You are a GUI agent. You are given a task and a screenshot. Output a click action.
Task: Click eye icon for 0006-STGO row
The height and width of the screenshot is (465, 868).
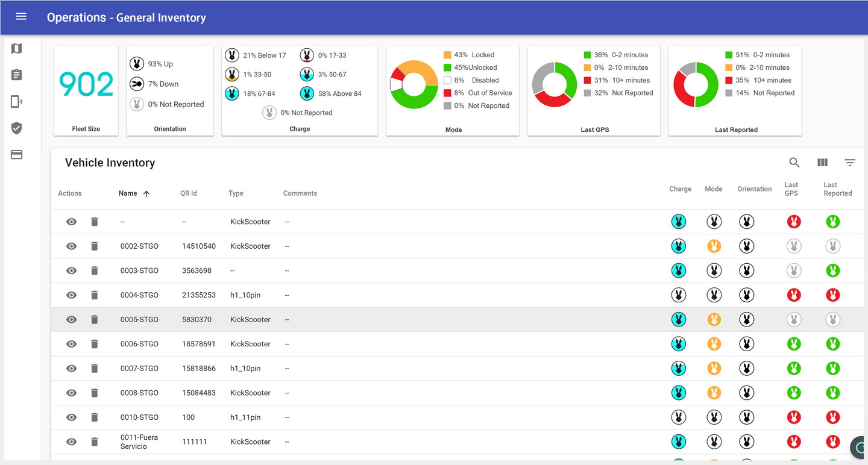pos(71,344)
